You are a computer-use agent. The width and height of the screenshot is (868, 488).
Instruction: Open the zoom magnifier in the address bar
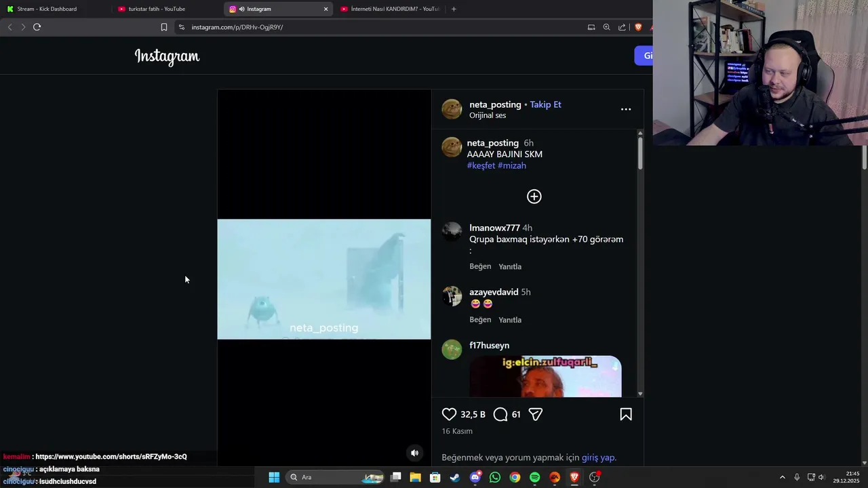[607, 27]
